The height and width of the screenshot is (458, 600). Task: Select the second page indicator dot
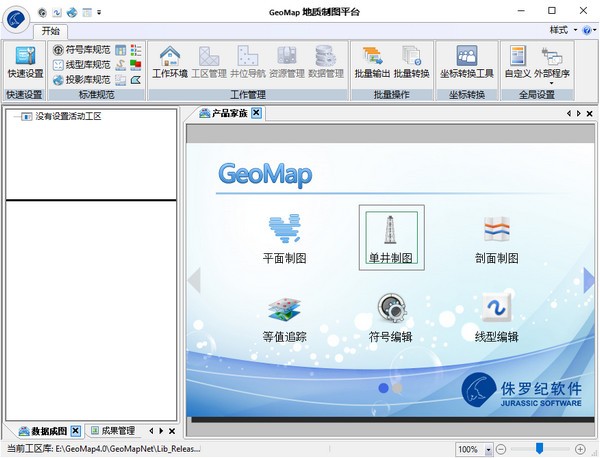398,388
